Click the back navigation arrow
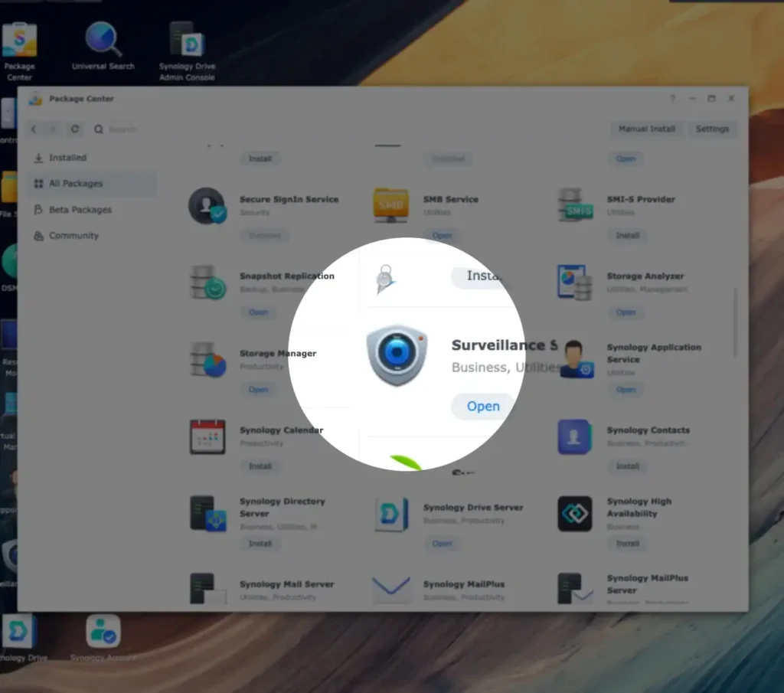 tap(34, 129)
